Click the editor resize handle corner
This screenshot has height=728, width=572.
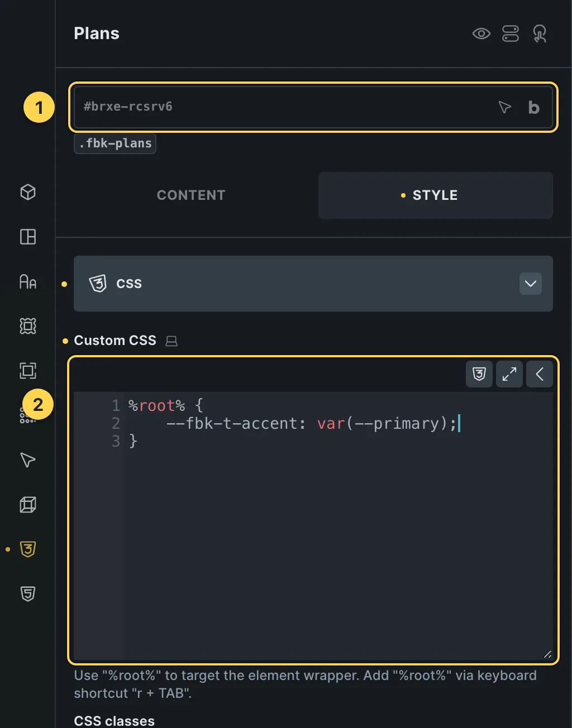547,654
